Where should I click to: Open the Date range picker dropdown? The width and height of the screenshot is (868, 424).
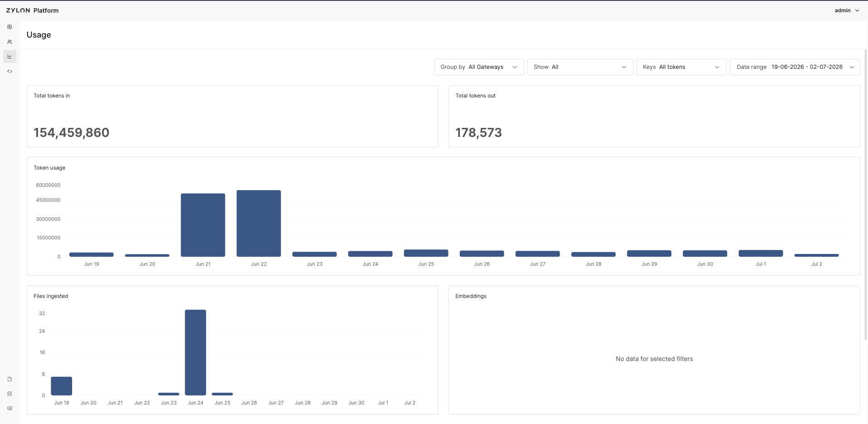point(795,67)
